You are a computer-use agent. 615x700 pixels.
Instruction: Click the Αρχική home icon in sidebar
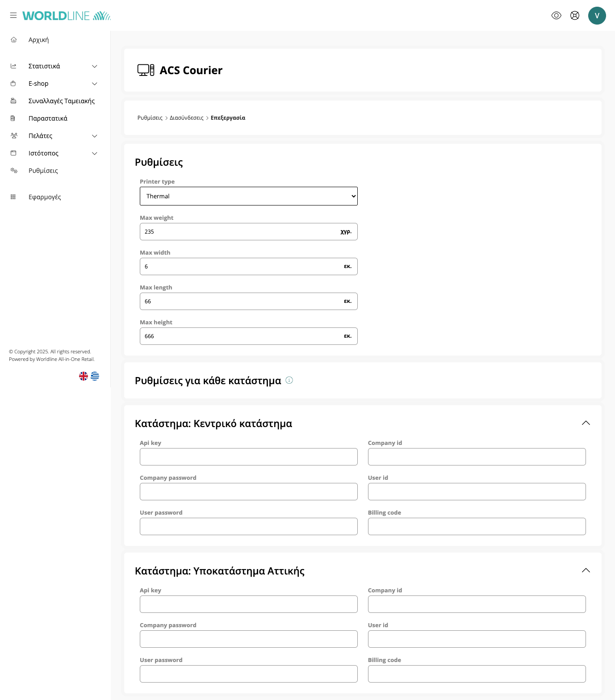click(x=14, y=40)
